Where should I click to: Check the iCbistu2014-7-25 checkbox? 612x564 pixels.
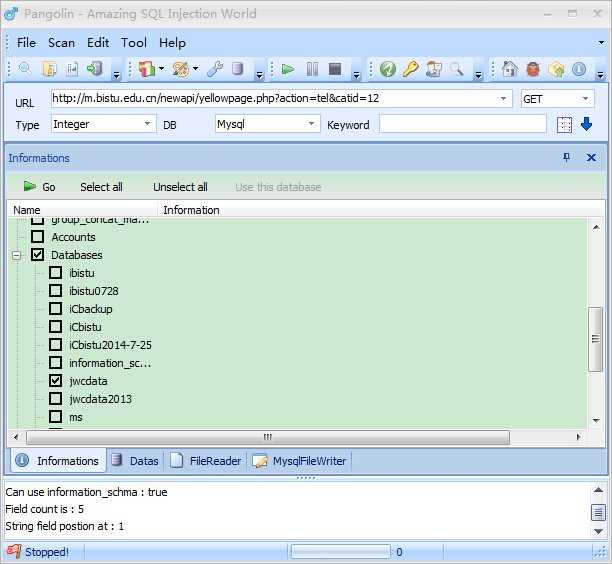(x=55, y=344)
